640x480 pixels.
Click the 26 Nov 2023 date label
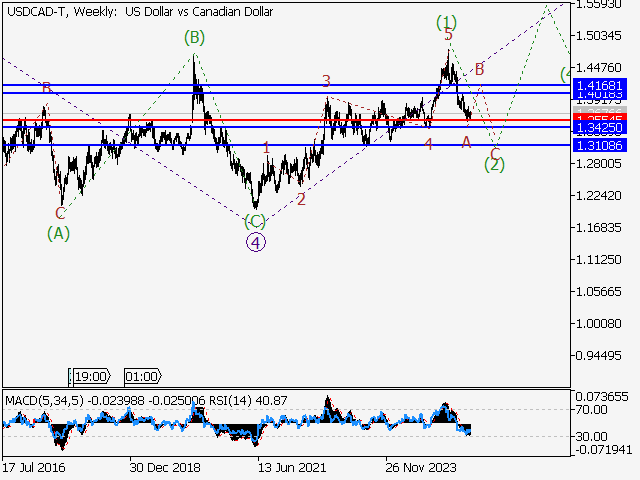point(422,467)
